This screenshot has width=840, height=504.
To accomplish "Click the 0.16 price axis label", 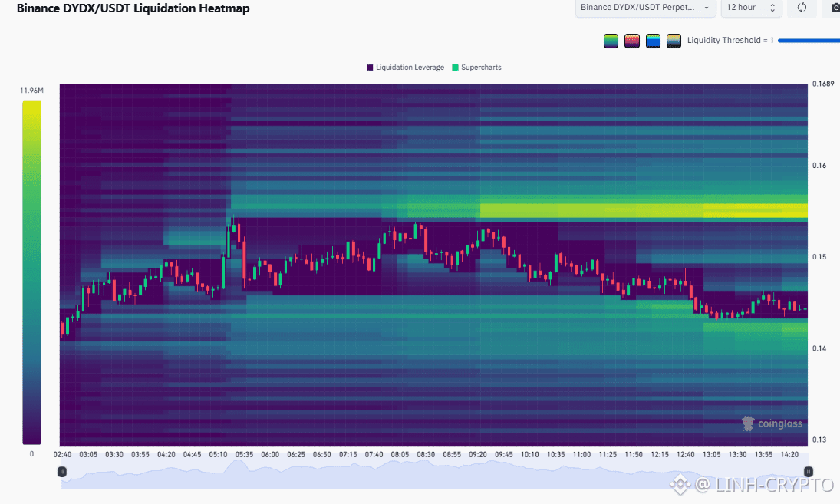I will click(819, 166).
